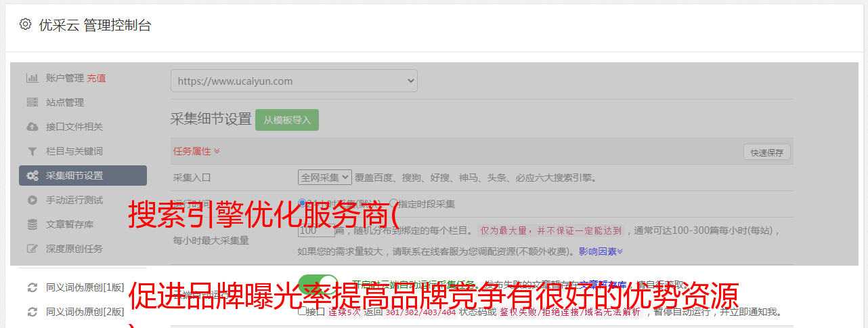Click the 采集细节设置 page heading
Screen dimensions: 868x328
coord(211,119)
